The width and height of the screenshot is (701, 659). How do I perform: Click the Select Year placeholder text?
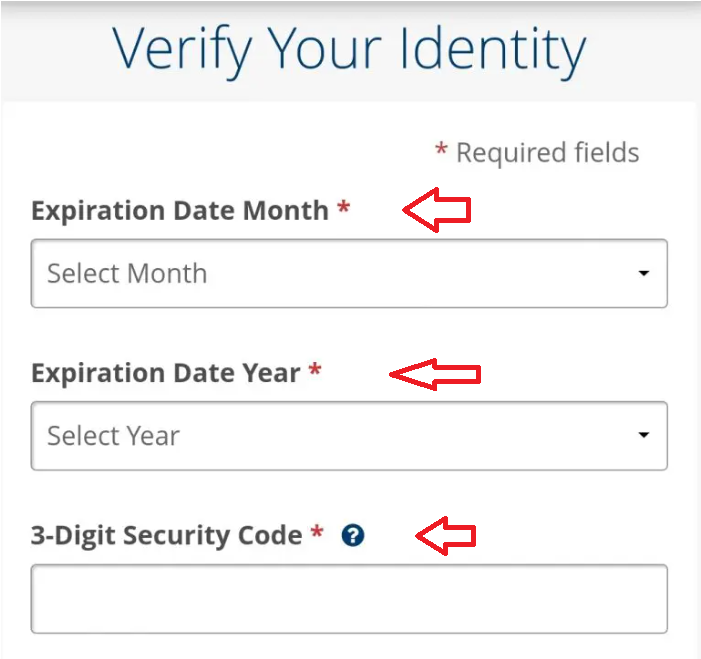[x=113, y=436]
